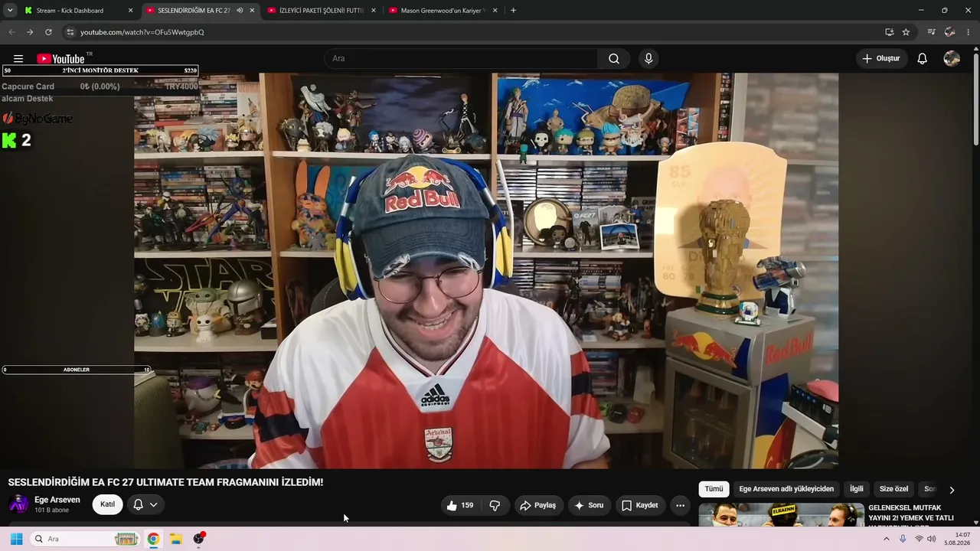Screen dimensions: 980x551
Task: Click the microphone icon in system tray
Action: click(903, 539)
